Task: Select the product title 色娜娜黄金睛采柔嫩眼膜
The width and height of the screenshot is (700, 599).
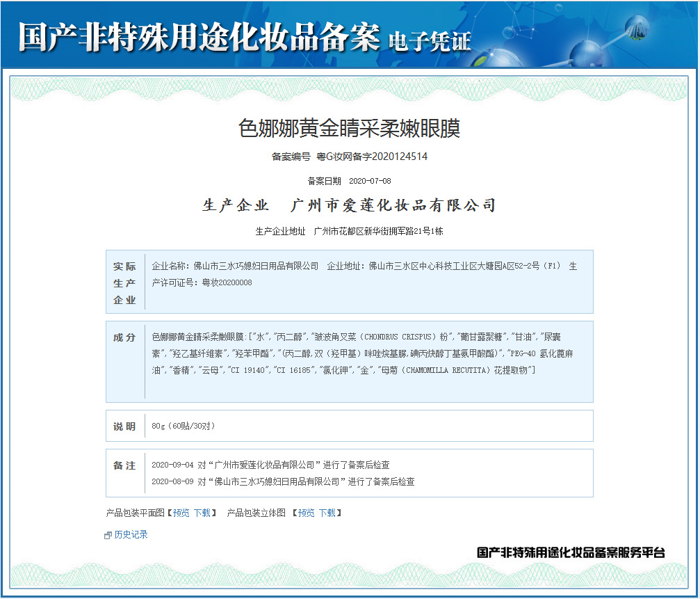Action: click(x=349, y=129)
